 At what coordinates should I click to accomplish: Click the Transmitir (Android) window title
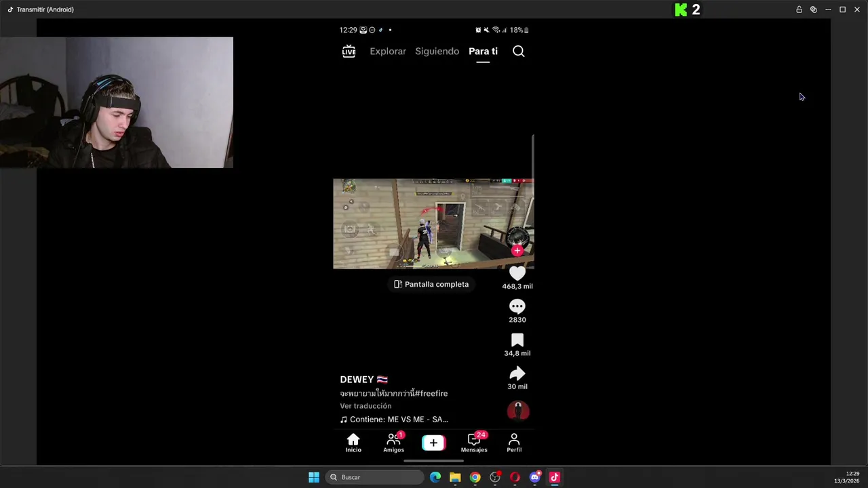coord(45,9)
